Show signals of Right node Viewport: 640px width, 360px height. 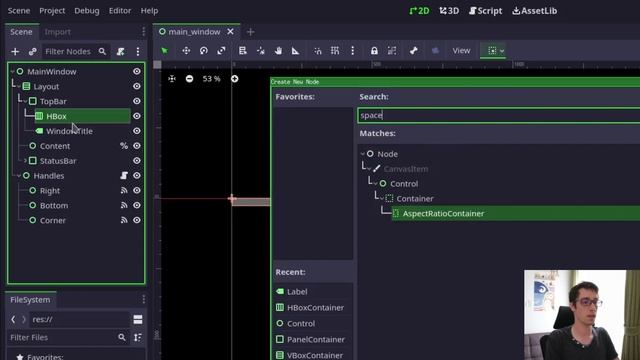pos(124,191)
